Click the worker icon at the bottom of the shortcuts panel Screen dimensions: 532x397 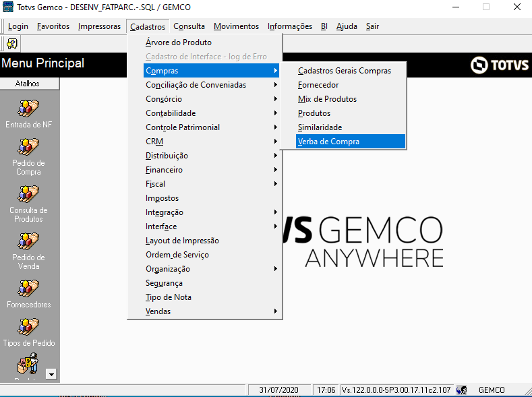pos(28,363)
